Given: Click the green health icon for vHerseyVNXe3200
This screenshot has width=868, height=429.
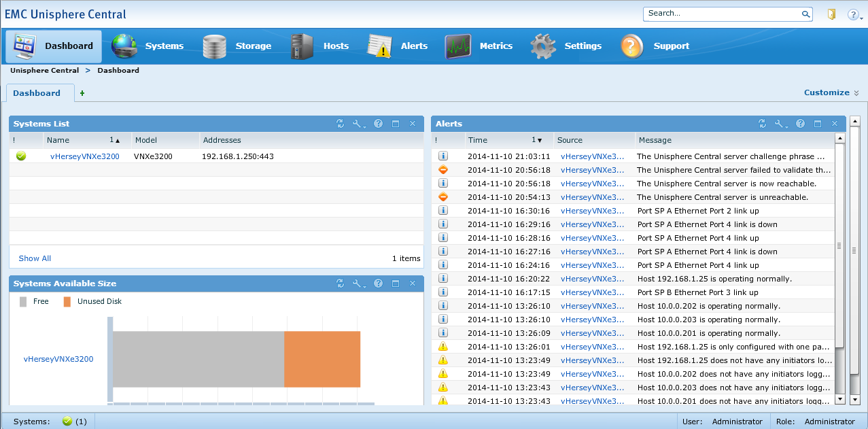Looking at the screenshot, I should (21, 156).
